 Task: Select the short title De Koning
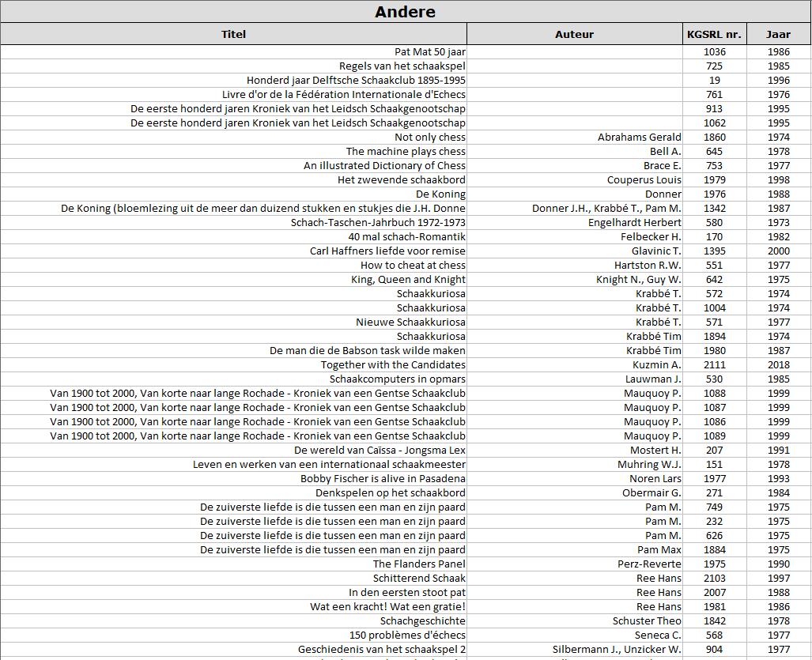pyautogui.click(x=440, y=194)
